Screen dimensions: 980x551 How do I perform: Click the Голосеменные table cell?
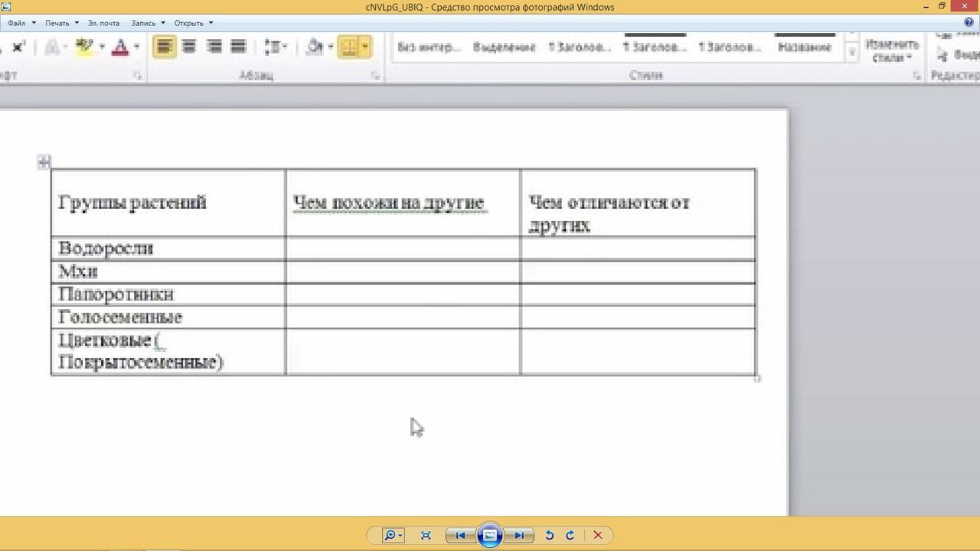(x=168, y=318)
